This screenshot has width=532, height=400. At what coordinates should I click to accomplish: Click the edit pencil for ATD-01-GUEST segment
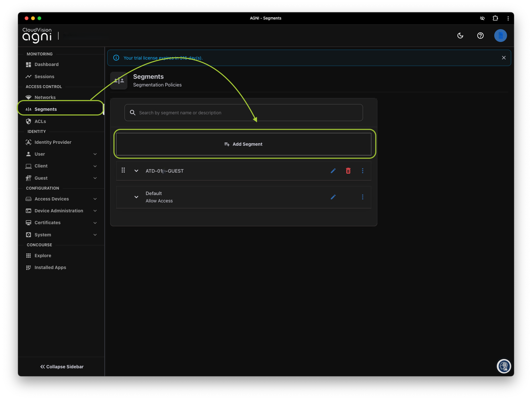333,171
